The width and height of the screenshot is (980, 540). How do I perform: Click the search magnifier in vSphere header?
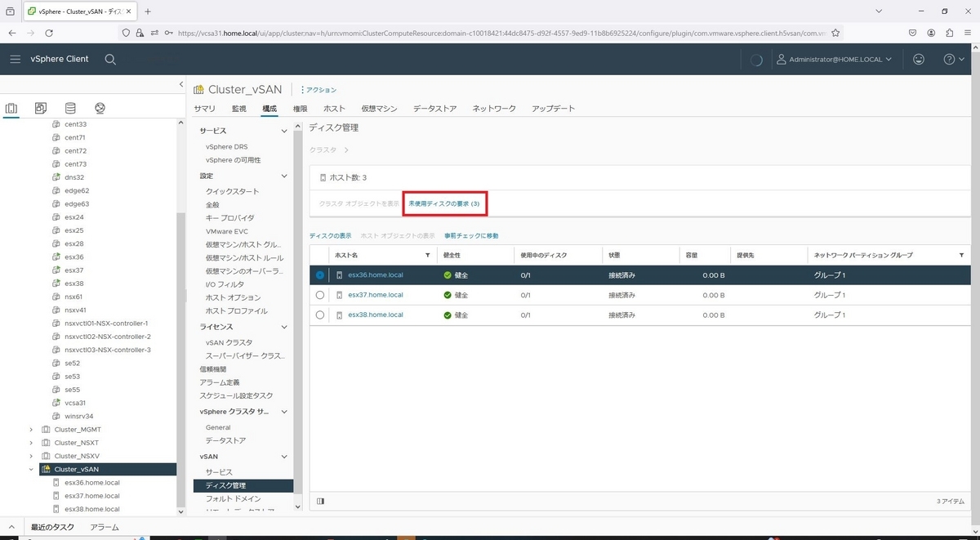(110, 59)
